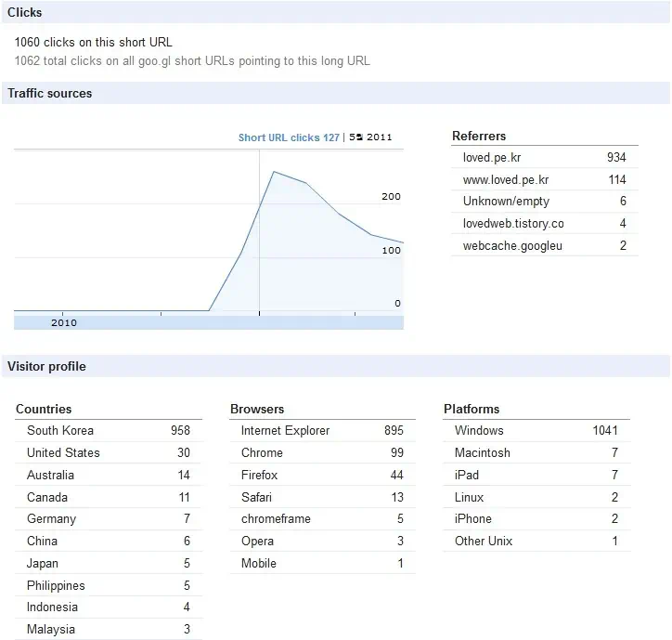The image size is (672, 640).
Task: Click the 114 referrer count
Action: [617, 179]
